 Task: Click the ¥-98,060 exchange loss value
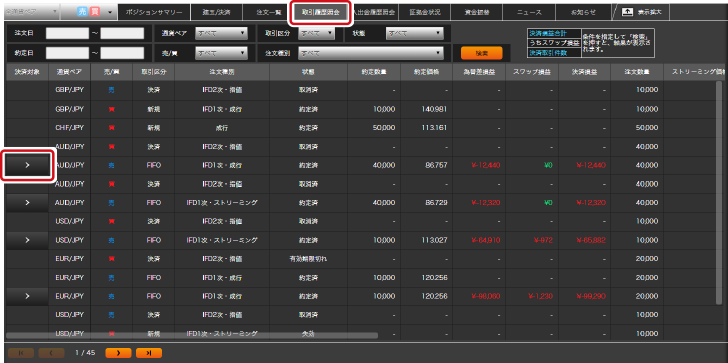click(485, 296)
